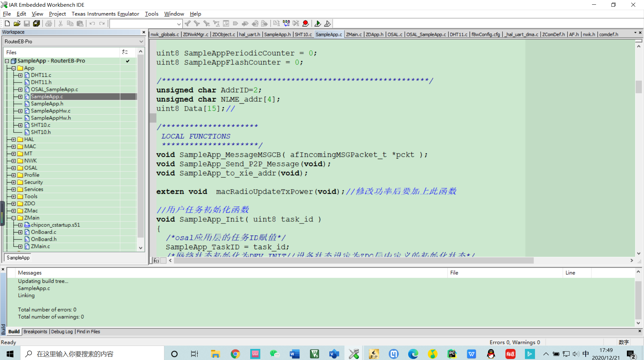Select OnBoard.c in the workspace tree

44,232
